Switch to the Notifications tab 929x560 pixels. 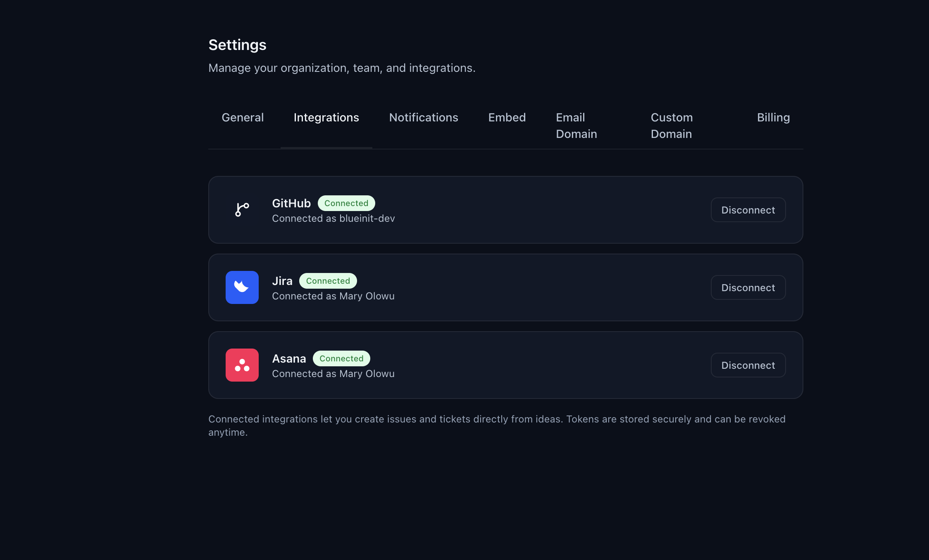coord(424,118)
